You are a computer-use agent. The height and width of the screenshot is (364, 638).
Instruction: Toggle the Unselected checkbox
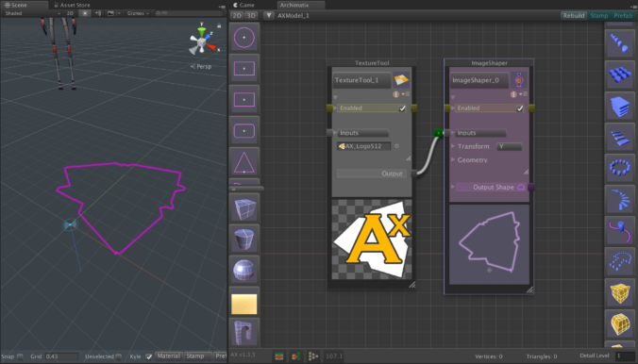[118, 356]
